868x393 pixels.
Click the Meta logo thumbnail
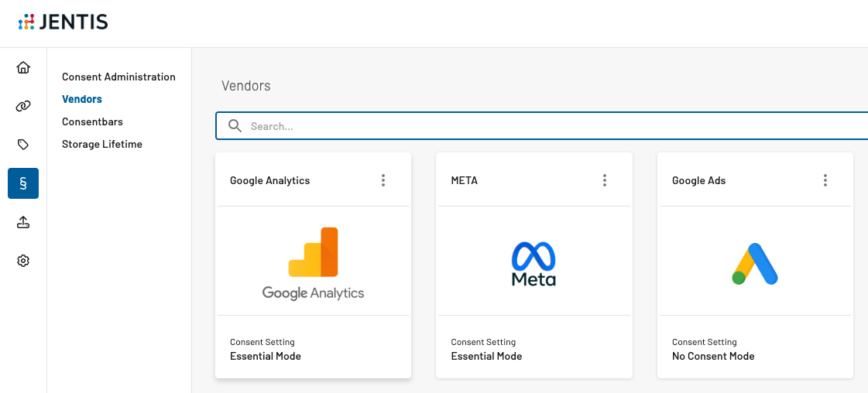tap(533, 264)
